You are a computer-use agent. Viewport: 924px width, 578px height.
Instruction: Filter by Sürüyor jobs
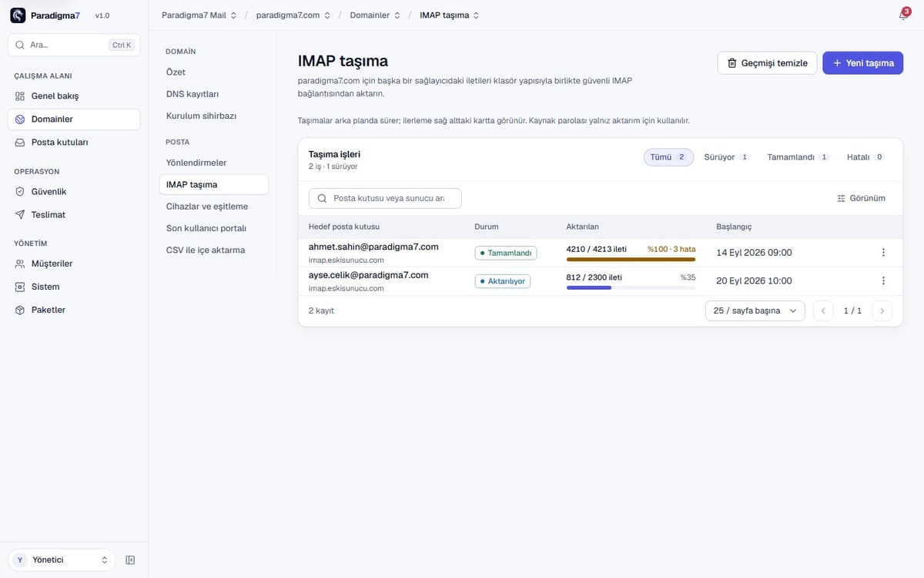pyautogui.click(x=726, y=157)
